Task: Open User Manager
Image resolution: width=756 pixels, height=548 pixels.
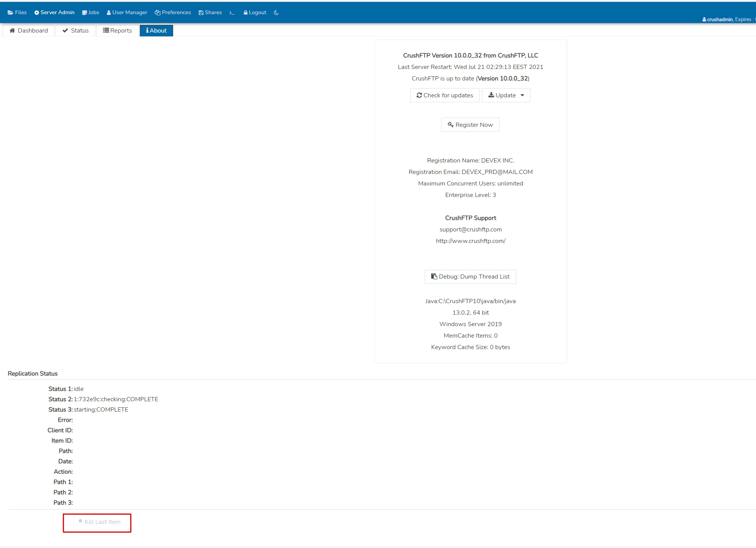Action: 127,13
